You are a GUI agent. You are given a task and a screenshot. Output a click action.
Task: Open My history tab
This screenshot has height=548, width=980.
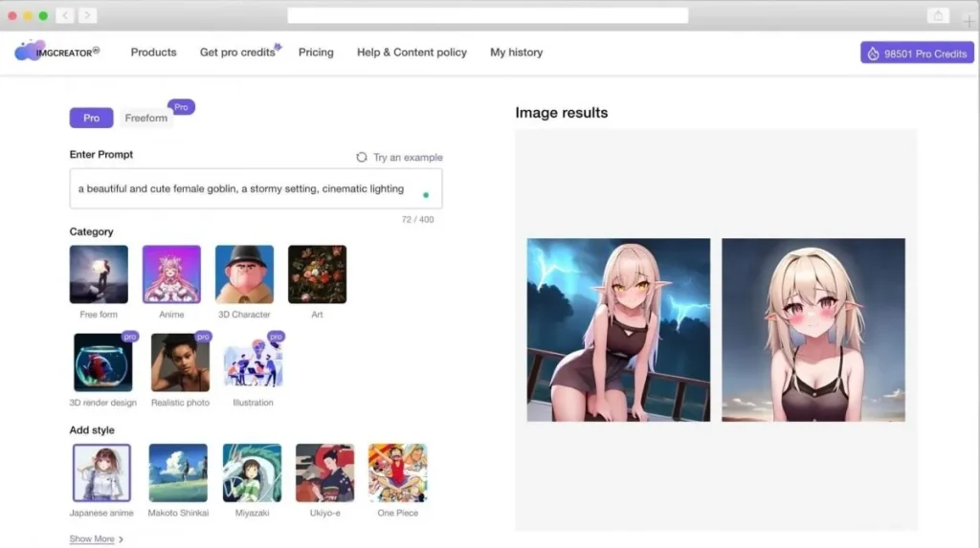(x=516, y=53)
